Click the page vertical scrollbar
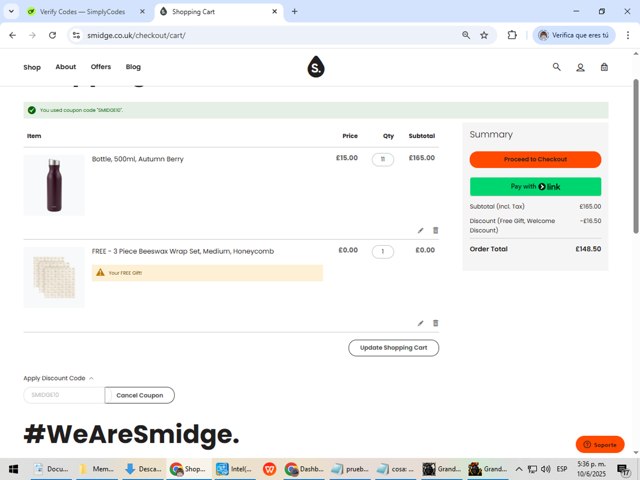 pyautogui.click(x=636, y=156)
